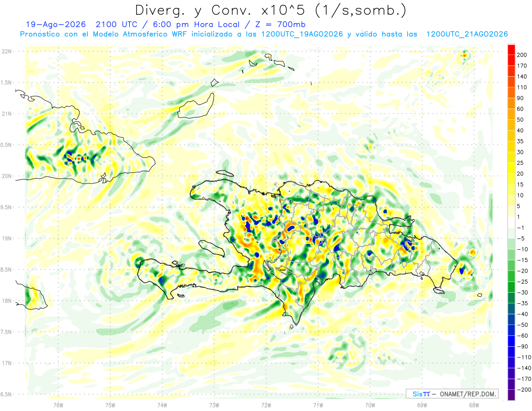Click the green colorbar swatch between -20 and -25
Viewport: 532px width, 411px height.
[511, 276]
